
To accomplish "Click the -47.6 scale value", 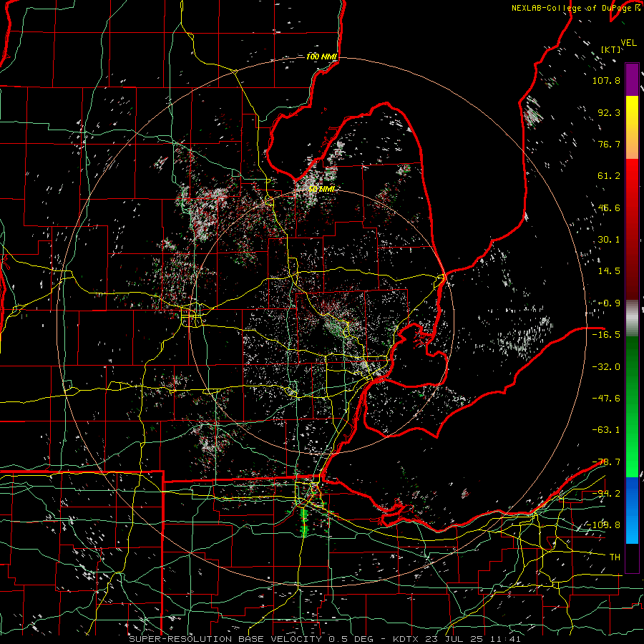I will coord(606,399).
